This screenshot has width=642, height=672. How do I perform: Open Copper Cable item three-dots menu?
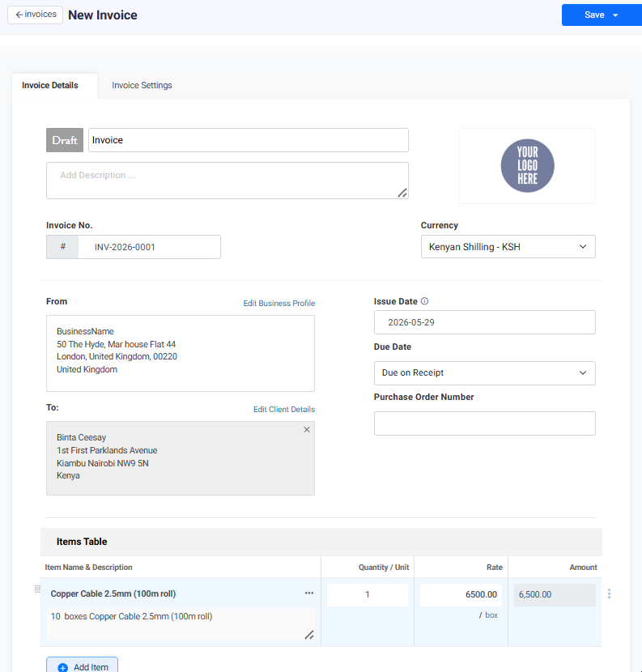[x=309, y=593]
